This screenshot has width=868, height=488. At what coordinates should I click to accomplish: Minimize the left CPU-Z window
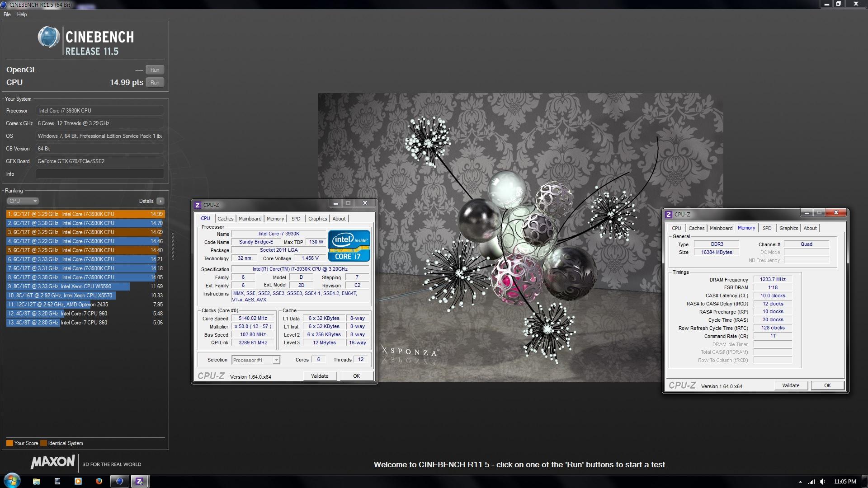[x=336, y=203]
